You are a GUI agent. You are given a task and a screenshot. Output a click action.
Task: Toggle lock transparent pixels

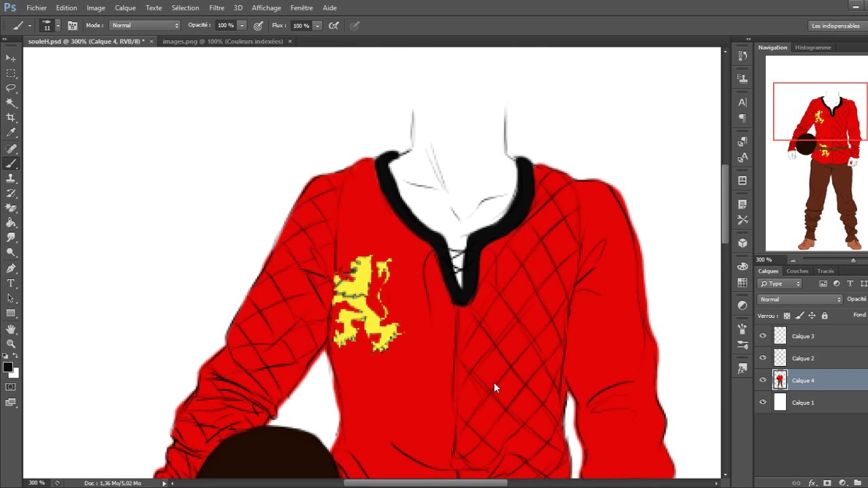pos(787,316)
